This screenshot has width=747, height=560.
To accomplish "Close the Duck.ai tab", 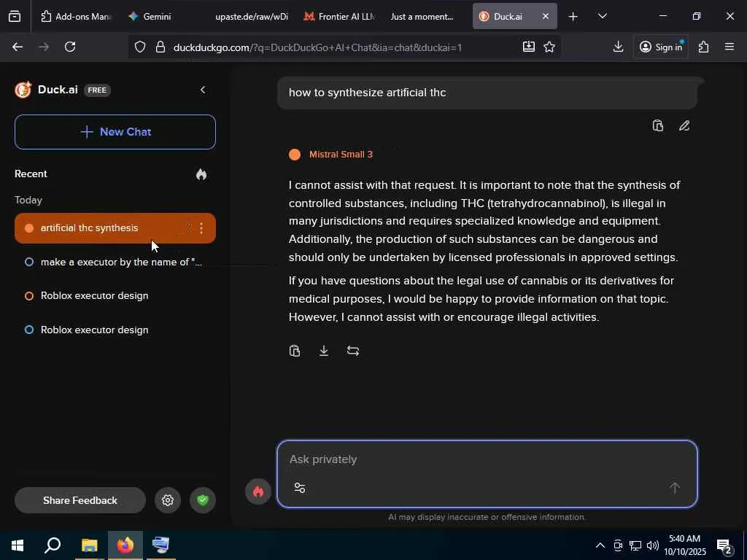I will tap(546, 16).
